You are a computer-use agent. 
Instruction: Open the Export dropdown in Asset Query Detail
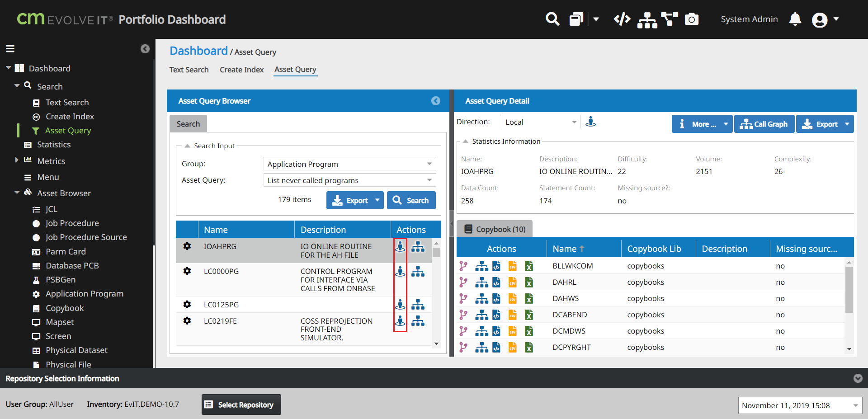point(825,124)
